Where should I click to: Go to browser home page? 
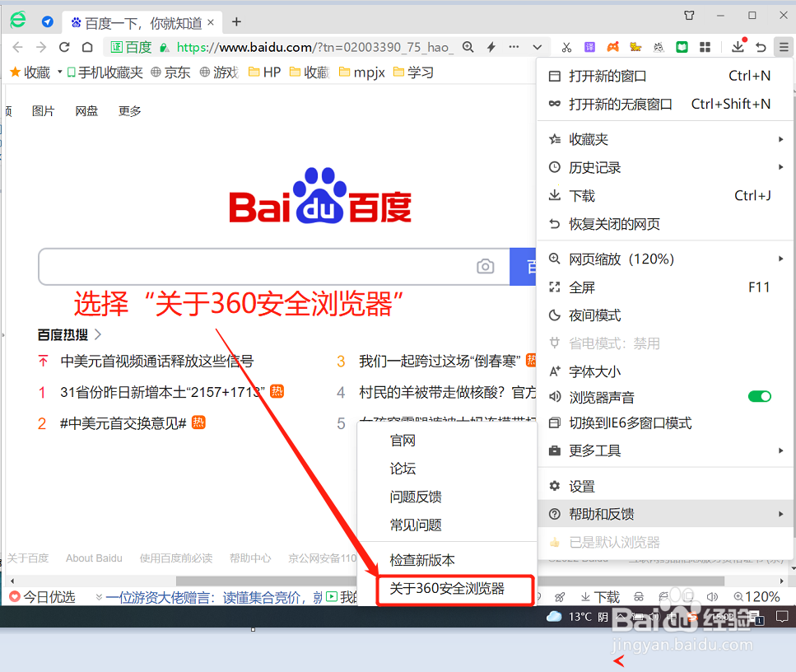(x=87, y=47)
